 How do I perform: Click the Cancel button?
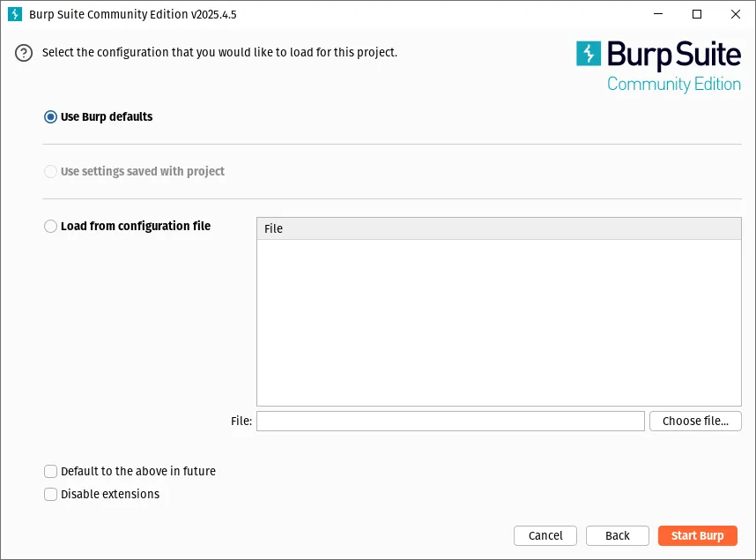545,536
